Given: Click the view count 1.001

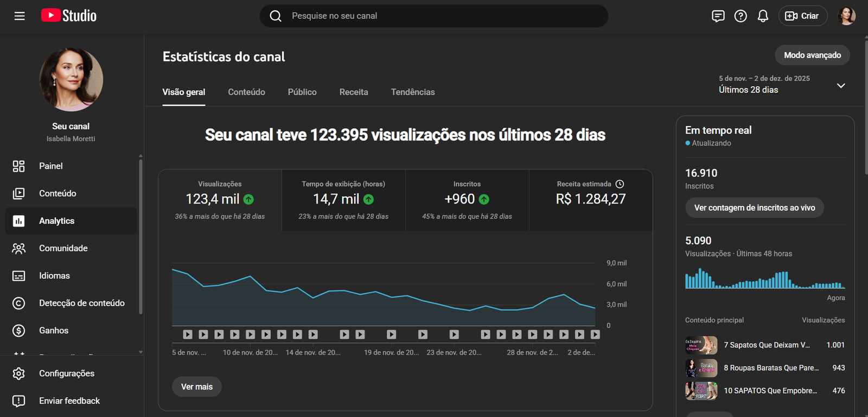Looking at the screenshot, I should tap(835, 345).
